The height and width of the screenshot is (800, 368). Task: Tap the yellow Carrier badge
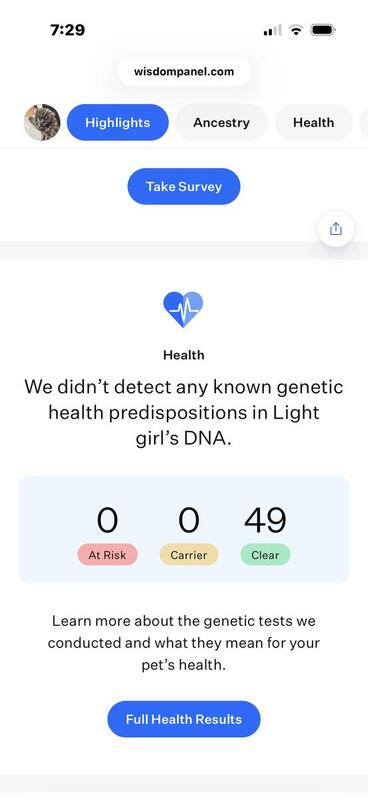189,555
